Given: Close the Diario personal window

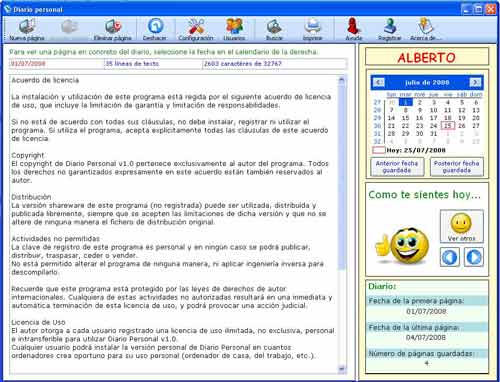Looking at the screenshot, I should (491, 9).
